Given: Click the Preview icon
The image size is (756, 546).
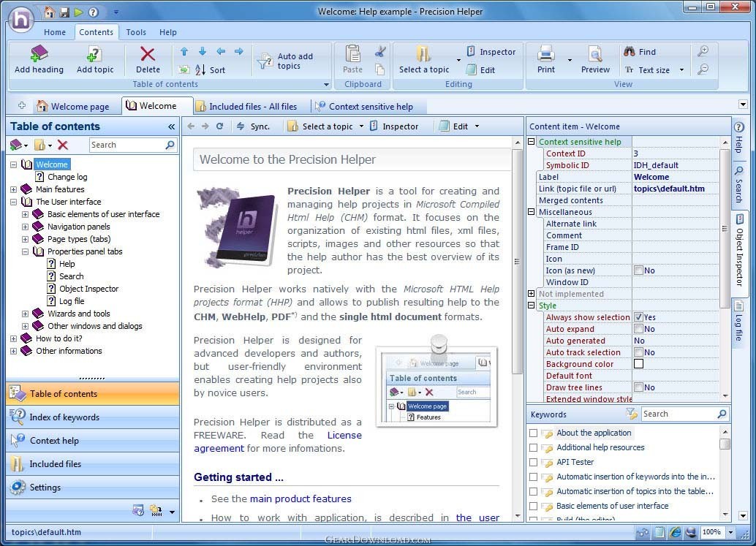Looking at the screenshot, I should [x=595, y=53].
